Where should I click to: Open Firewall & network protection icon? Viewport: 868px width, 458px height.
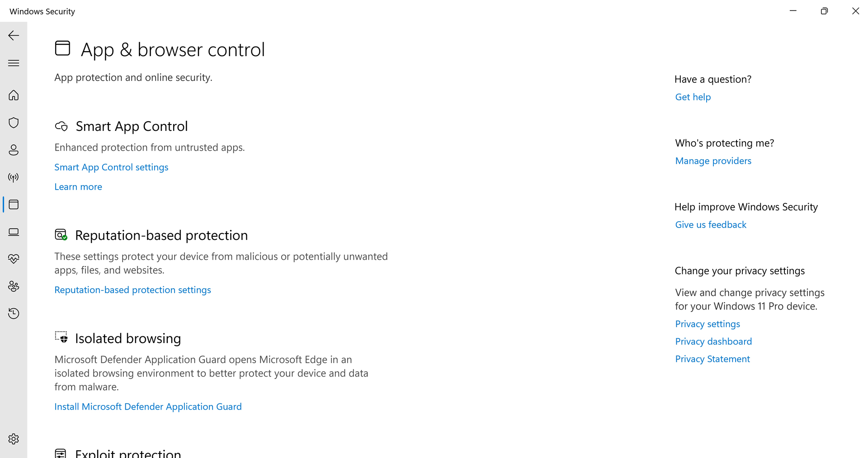(x=14, y=177)
